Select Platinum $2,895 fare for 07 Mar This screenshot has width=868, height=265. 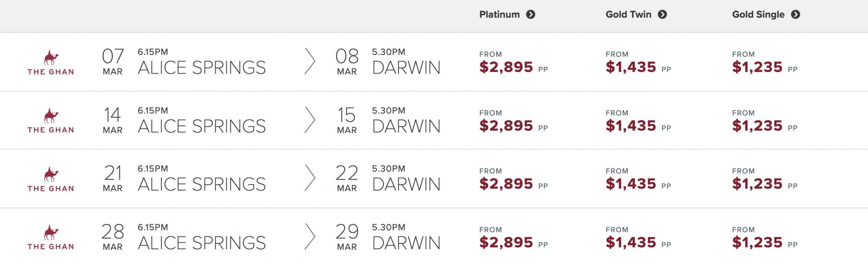coord(506,67)
